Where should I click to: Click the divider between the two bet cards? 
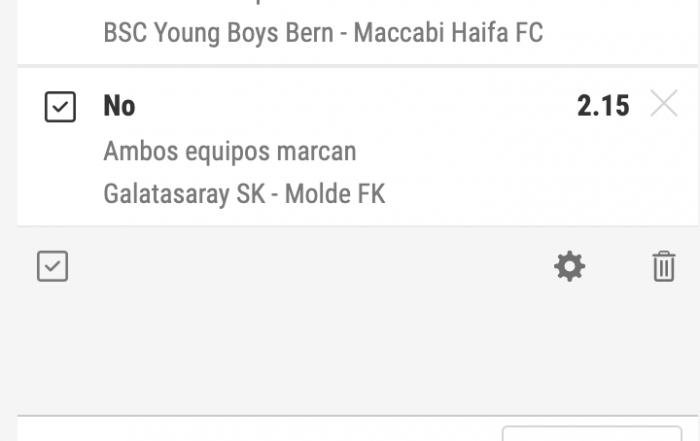[350, 67]
